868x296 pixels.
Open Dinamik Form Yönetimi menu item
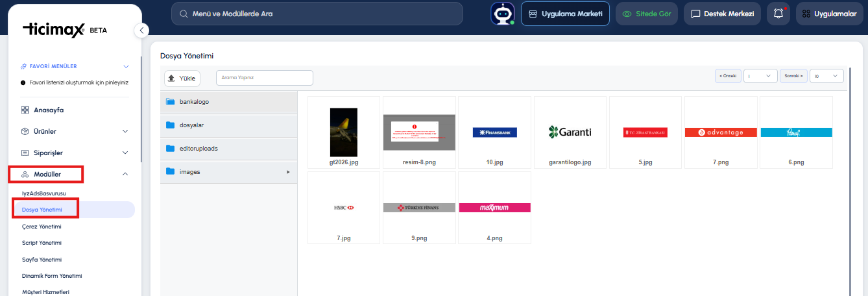52,276
